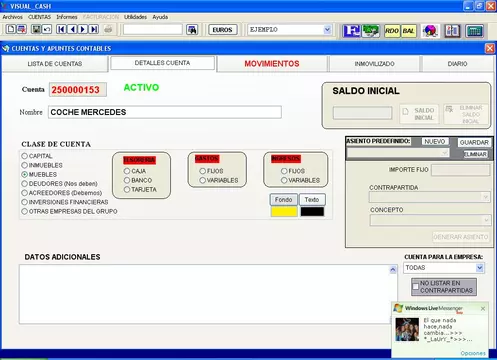Check NO LISTAR EN CONTRAPARTIDAS box

tap(415, 287)
